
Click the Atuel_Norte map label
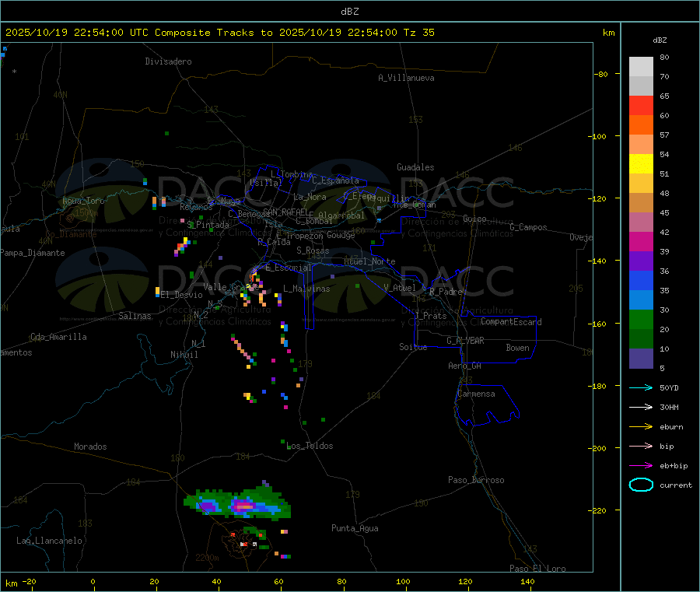coord(369,261)
